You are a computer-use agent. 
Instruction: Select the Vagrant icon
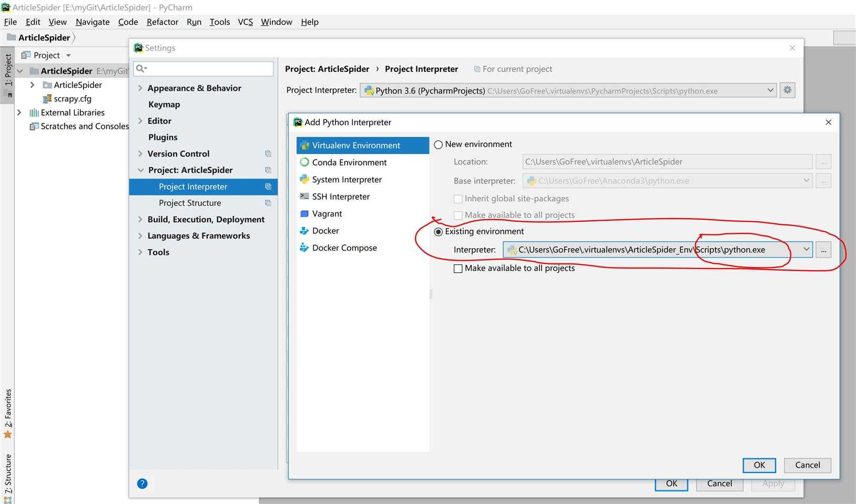[304, 214]
